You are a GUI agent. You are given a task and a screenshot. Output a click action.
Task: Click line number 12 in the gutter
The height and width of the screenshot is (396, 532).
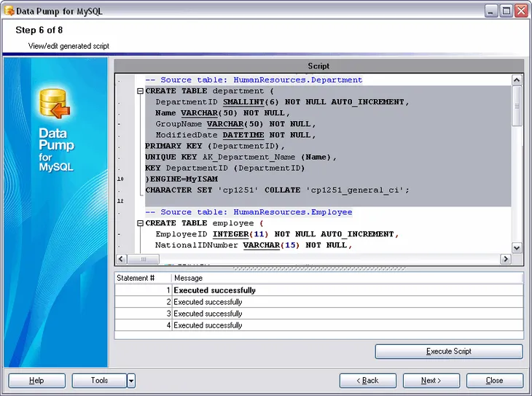(x=120, y=201)
